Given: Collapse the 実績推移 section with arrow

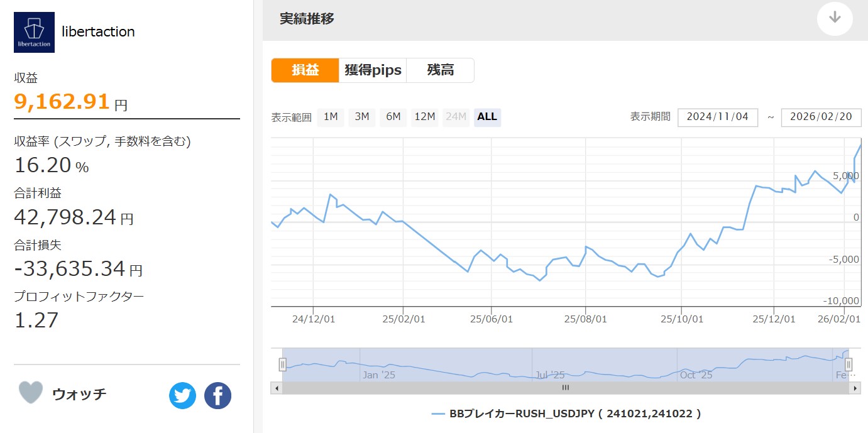Looking at the screenshot, I should [x=834, y=18].
